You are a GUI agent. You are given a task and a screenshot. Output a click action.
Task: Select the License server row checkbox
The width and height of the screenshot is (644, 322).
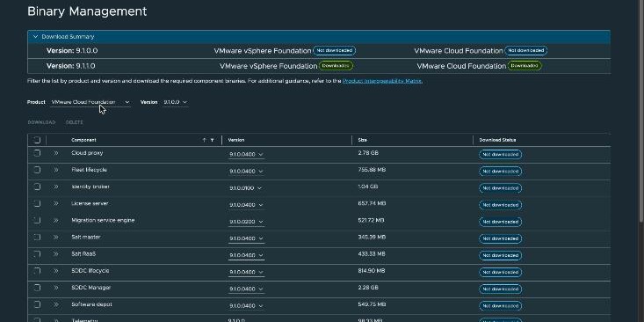[37, 203]
